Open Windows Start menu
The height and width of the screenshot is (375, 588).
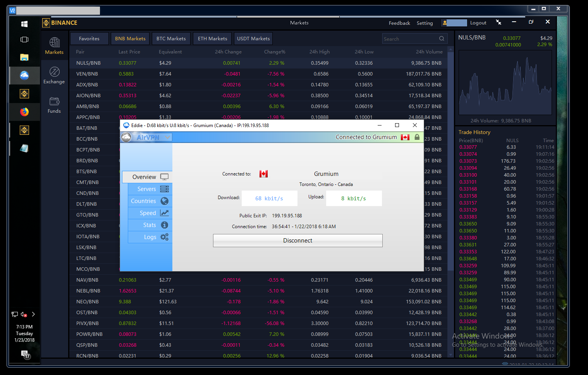(24, 24)
